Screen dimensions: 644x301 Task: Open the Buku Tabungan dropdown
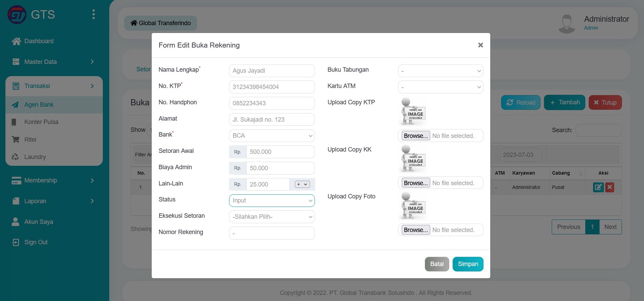[x=440, y=71]
